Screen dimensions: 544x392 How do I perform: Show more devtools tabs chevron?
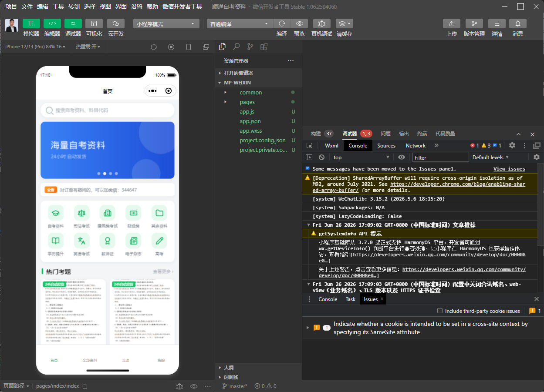[436, 146]
